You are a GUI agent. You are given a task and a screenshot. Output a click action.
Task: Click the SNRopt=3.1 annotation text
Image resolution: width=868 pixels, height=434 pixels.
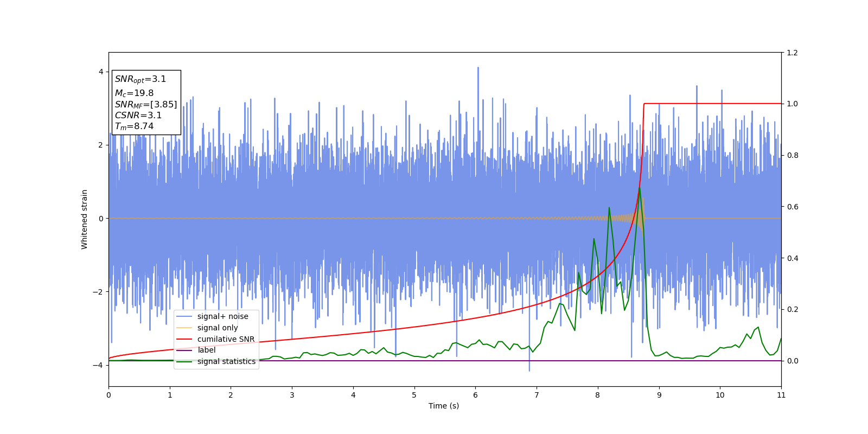[141, 79]
